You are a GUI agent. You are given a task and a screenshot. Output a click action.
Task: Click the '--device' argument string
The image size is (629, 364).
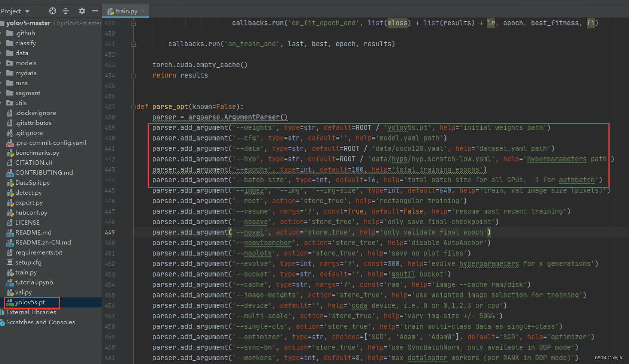(252, 306)
